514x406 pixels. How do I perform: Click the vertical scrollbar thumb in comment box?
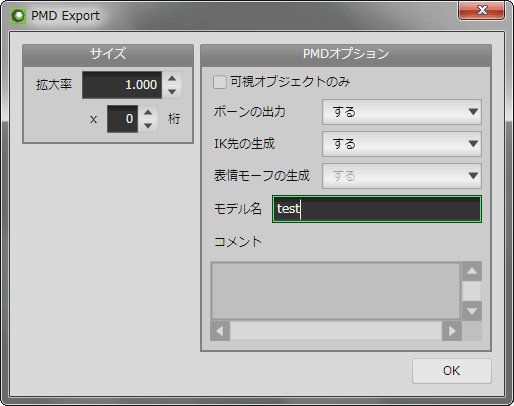click(x=472, y=291)
